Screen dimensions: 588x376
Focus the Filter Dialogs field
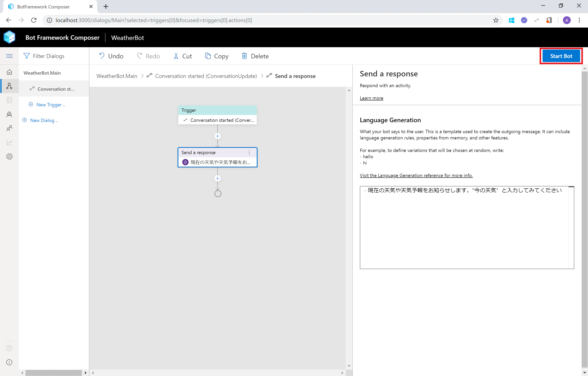[54, 56]
